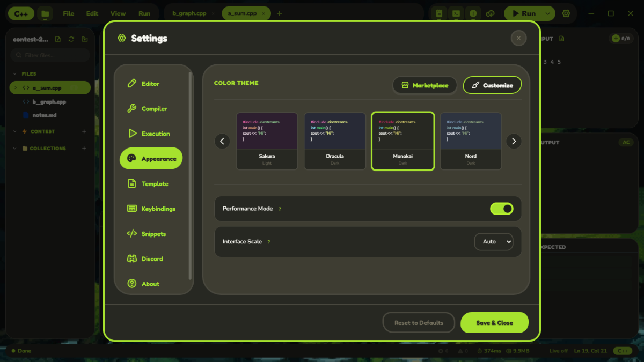This screenshot has height=362, width=644.
Task: Click the refresh icon in explorer header
Action: [x=71, y=39]
